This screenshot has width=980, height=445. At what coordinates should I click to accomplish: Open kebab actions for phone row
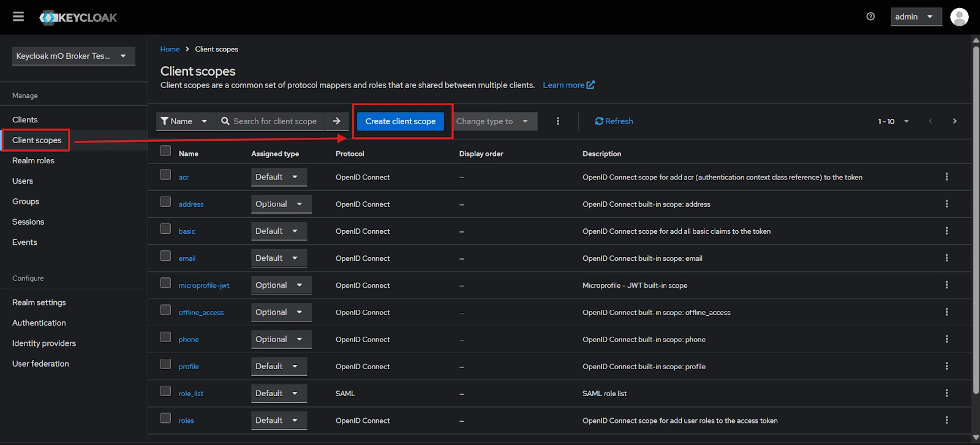(x=946, y=339)
